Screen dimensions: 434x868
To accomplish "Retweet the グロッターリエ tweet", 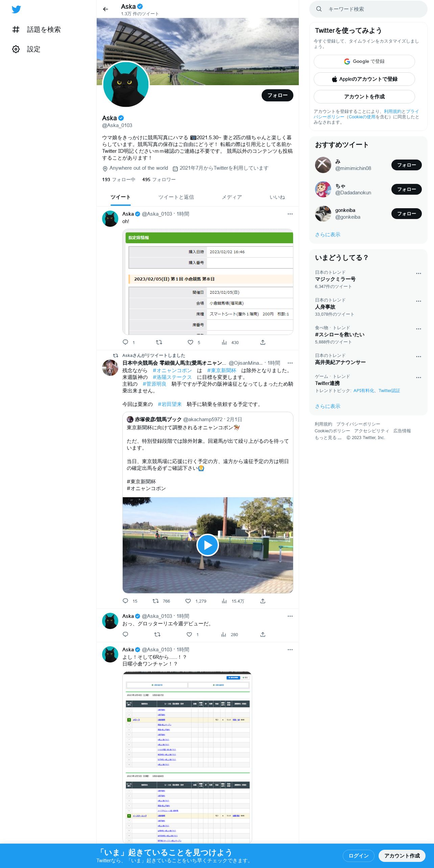I will pos(157,634).
